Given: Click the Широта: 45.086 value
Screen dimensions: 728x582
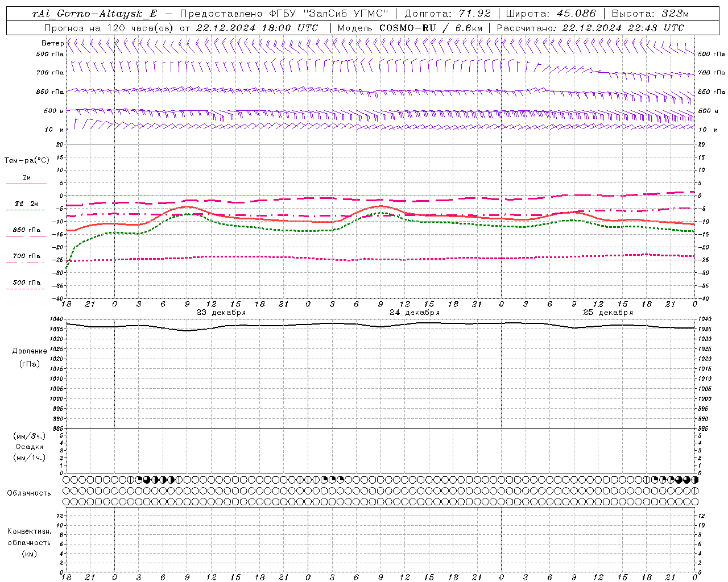Looking at the screenshot, I should click(x=551, y=14).
